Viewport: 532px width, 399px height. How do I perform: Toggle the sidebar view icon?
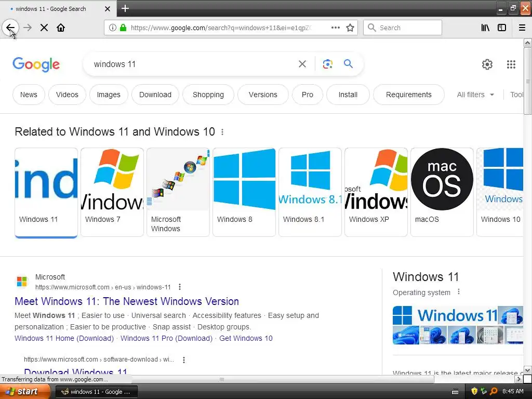coord(502,28)
